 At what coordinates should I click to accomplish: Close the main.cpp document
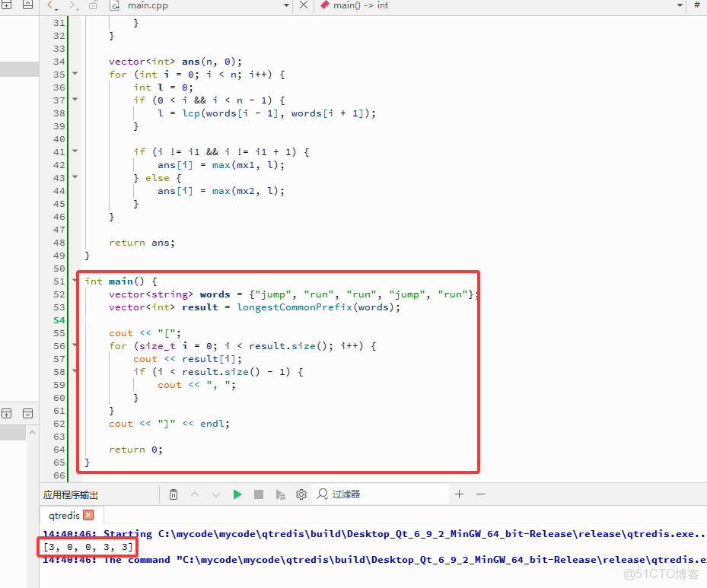point(304,5)
